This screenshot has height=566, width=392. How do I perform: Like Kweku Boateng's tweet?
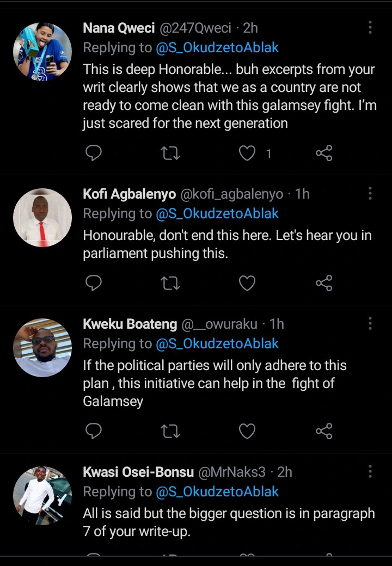248,431
